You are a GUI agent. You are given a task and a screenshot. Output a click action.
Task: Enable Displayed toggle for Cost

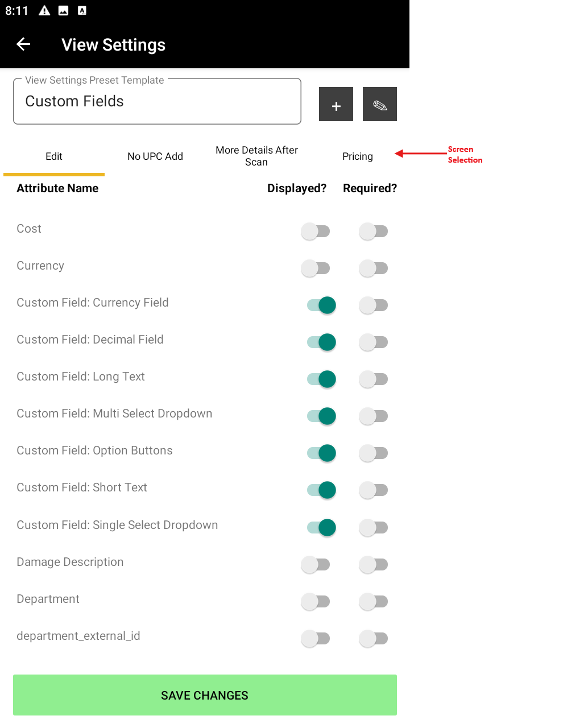316,231
